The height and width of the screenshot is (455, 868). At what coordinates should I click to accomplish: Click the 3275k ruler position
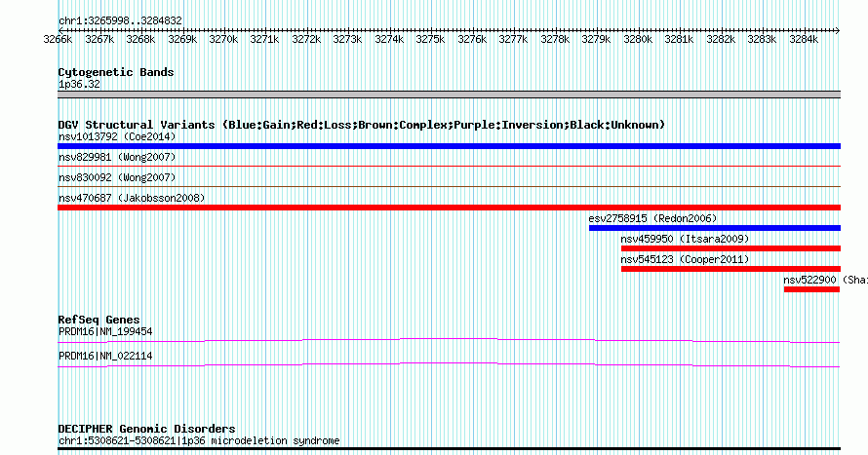tap(430, 39)
